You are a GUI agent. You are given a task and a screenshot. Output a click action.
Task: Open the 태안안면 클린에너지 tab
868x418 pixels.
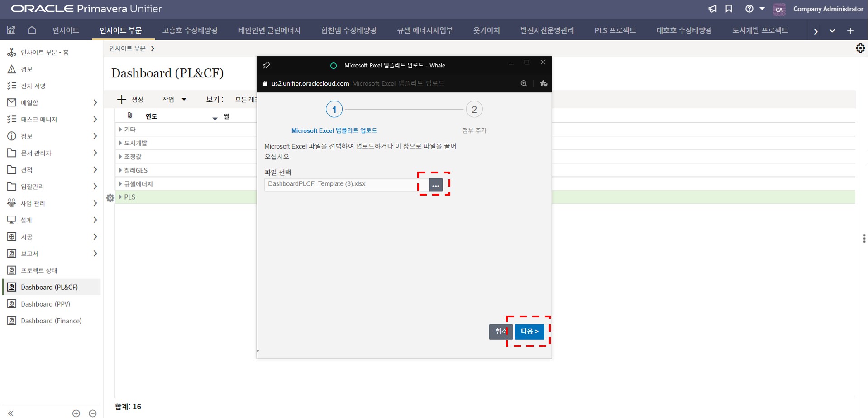click(269, 30)
